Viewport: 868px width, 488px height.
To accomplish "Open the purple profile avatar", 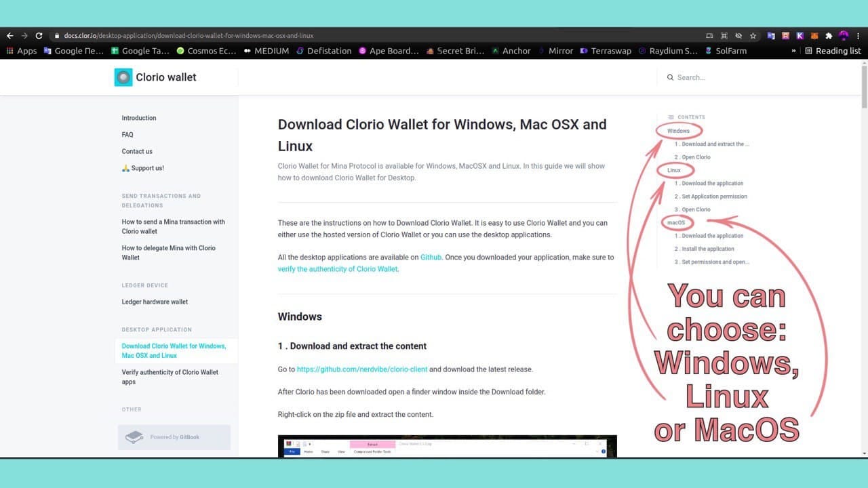I will pos(844,35).
